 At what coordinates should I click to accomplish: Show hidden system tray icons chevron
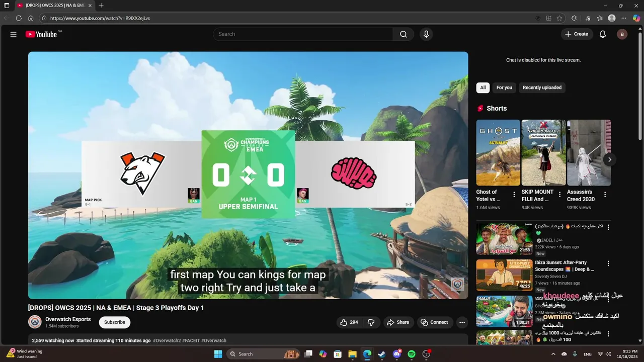click(x=553, y=354)
